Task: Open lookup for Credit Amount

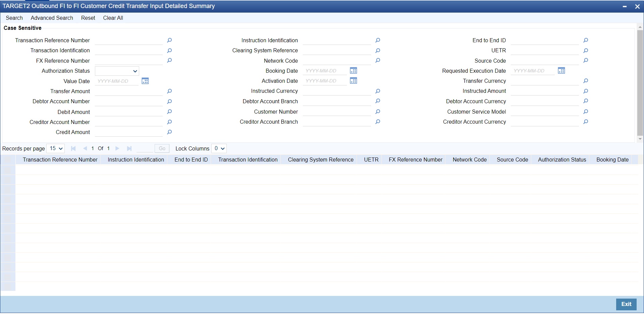Action: pyautogui.click(x=169, y=132)
